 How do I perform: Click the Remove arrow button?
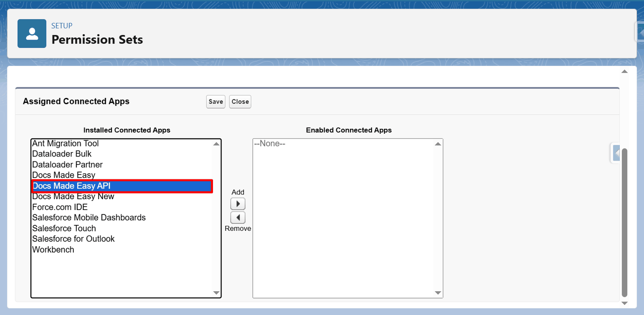tap(238, 217)
